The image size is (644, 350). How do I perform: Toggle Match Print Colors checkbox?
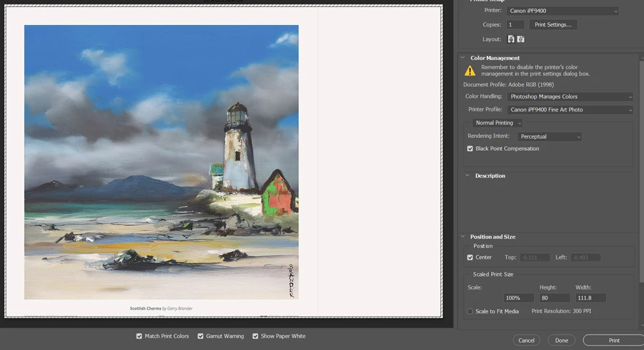(139, 336)
